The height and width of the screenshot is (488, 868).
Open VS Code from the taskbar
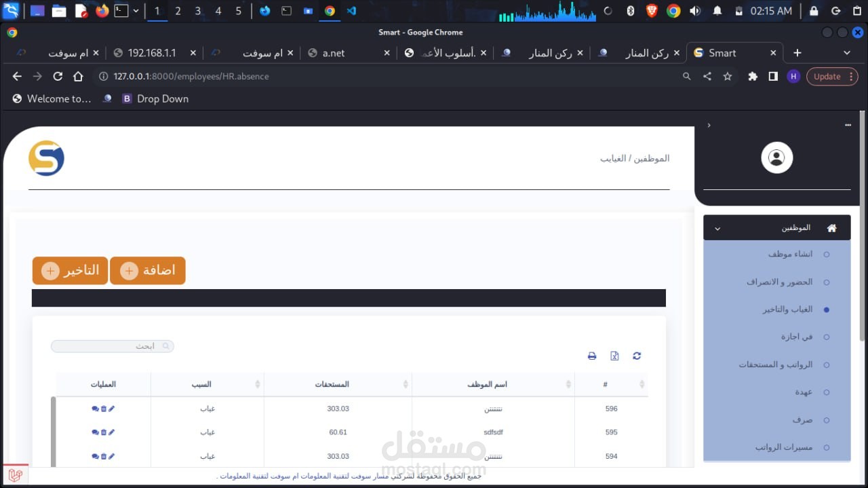(x=351, y=11)
